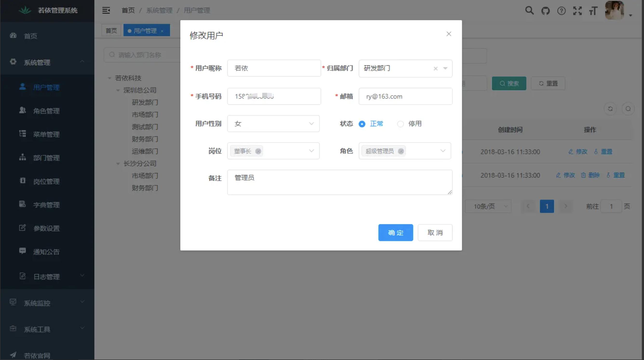Open the 10条/页 page-size dropdown

488,206
